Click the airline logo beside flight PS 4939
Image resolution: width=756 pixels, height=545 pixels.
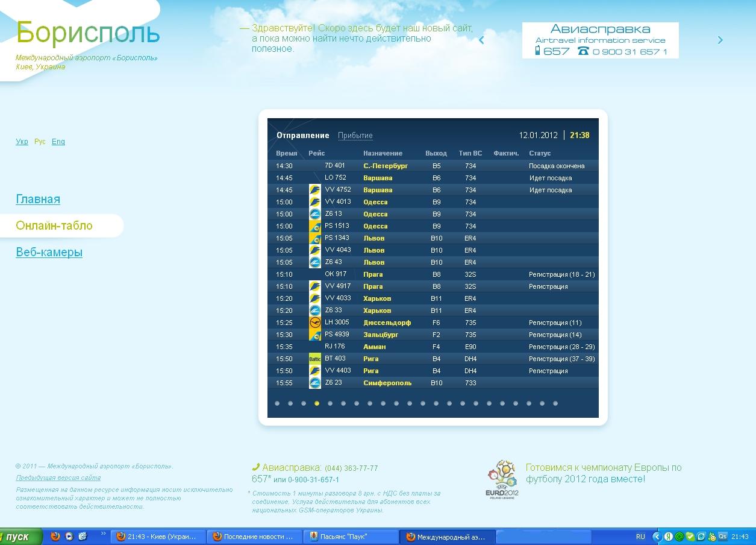314,335
